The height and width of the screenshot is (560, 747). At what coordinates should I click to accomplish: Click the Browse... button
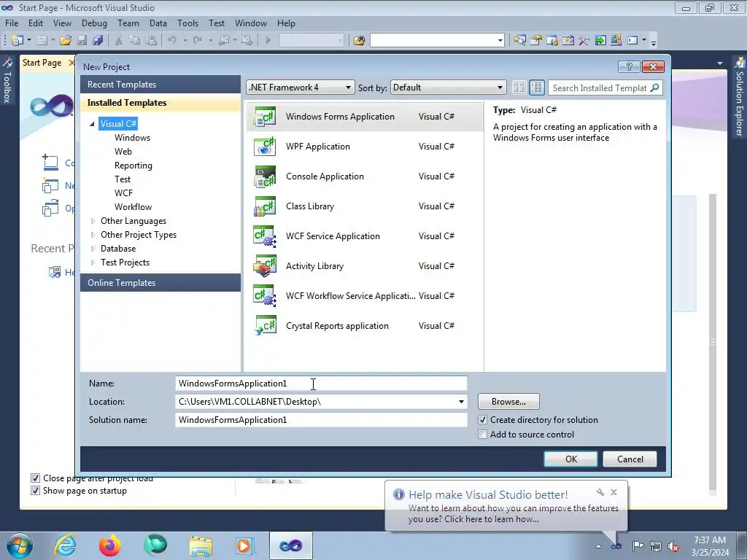[508, 402]
